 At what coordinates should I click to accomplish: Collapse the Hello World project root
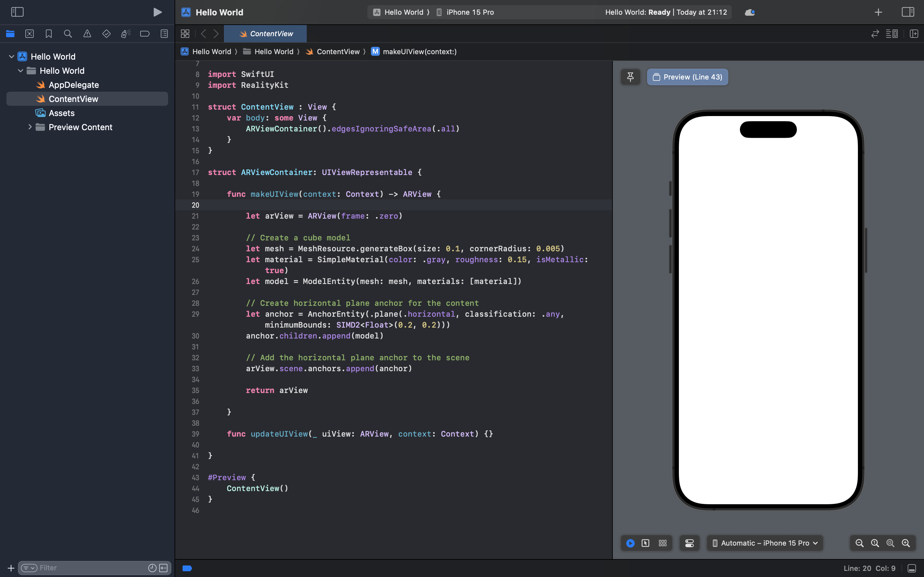point(12,56)
